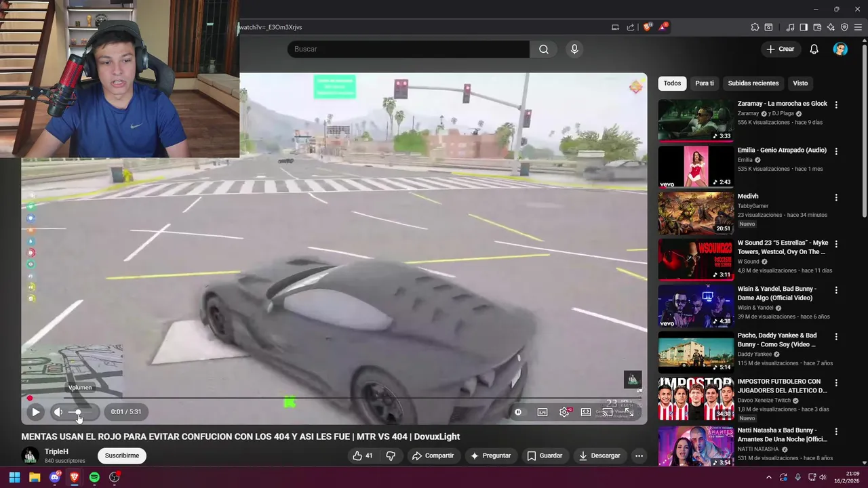Save video with Guardar button

pos(545,455)
